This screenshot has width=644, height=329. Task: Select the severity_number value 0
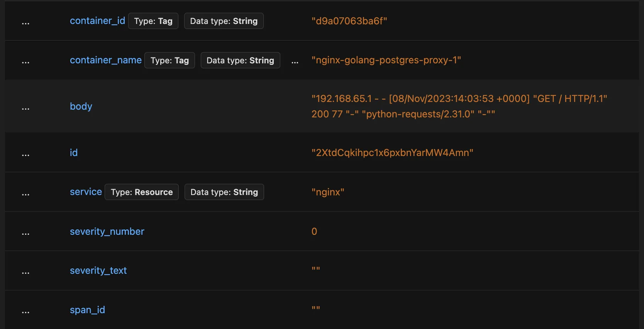click(314, 231)
